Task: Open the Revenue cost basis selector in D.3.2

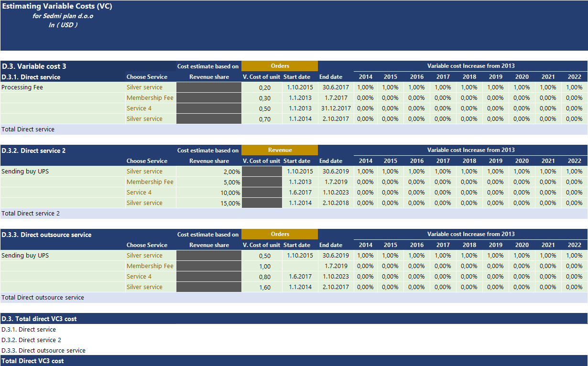Action: click(280, 150)
